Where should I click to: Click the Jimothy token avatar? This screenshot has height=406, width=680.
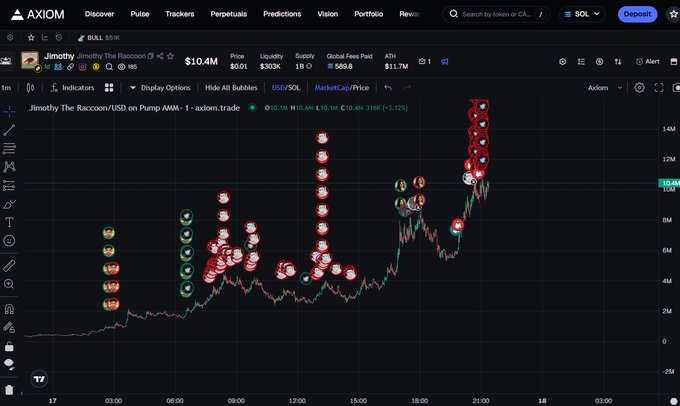30,60
